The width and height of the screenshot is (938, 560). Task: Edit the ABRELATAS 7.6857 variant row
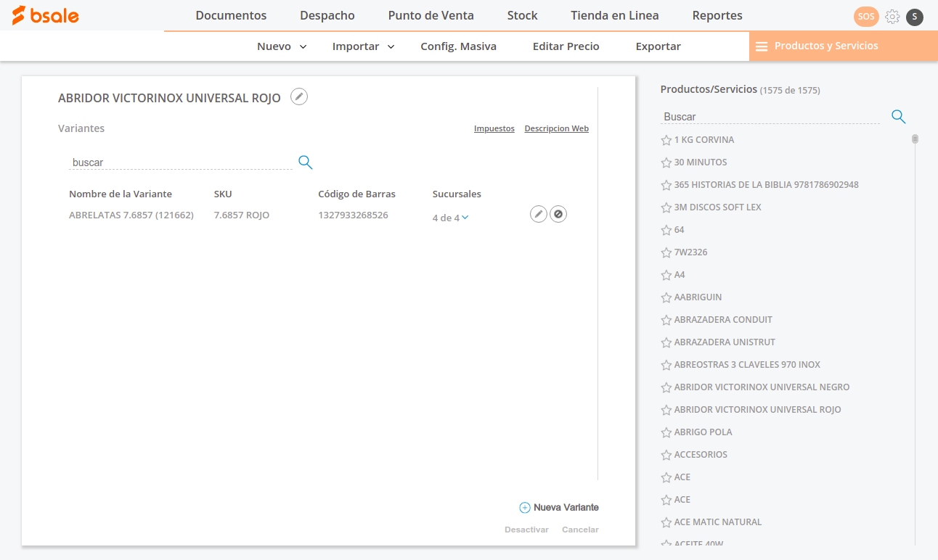point(538,214)
